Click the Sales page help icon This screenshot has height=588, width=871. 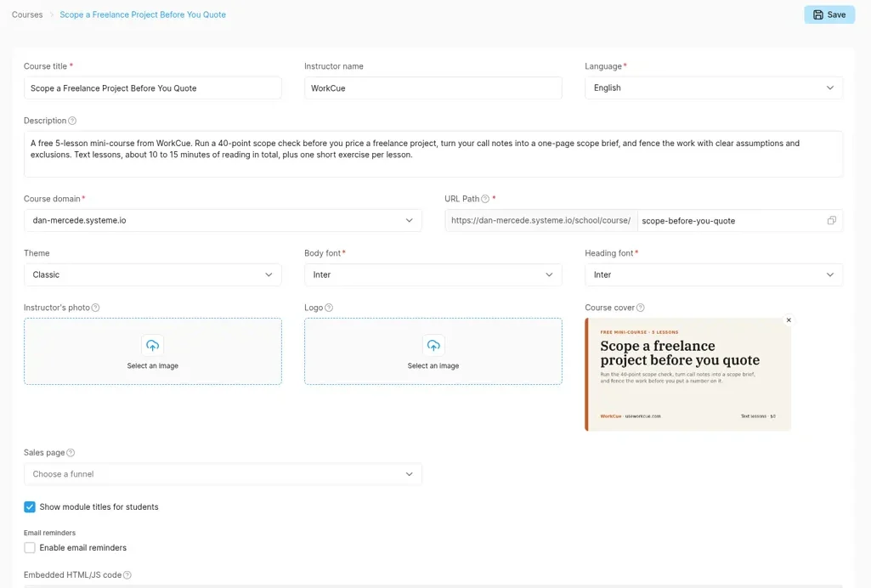click(71, 453)
